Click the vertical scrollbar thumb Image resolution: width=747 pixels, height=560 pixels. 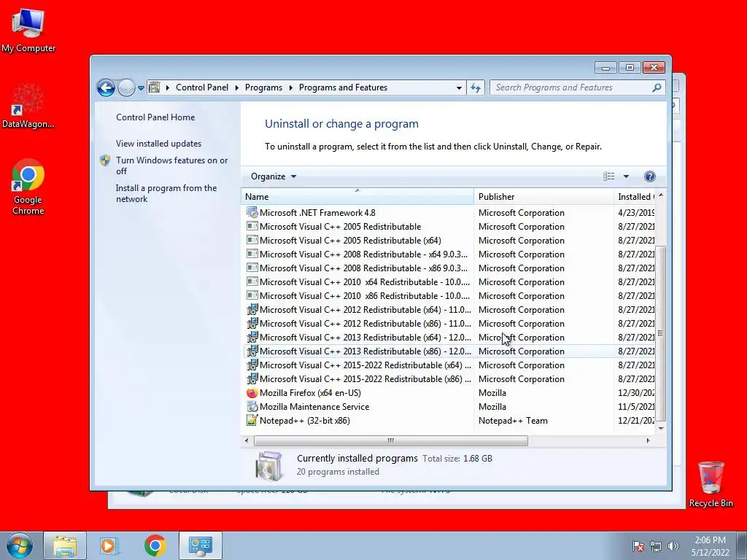point(660,333)
